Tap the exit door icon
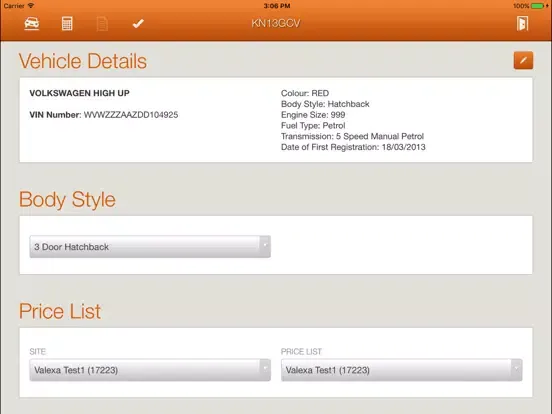552x414 pixels. click(x=522, y=24)
